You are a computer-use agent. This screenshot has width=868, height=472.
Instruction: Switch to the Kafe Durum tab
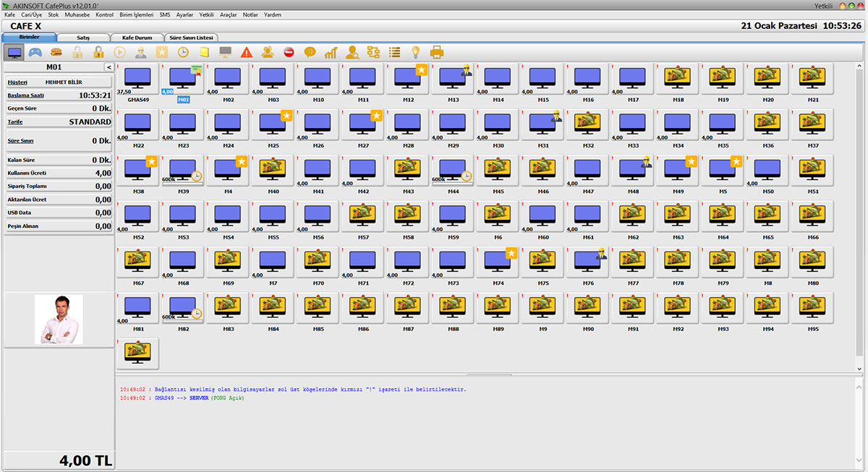137,37
